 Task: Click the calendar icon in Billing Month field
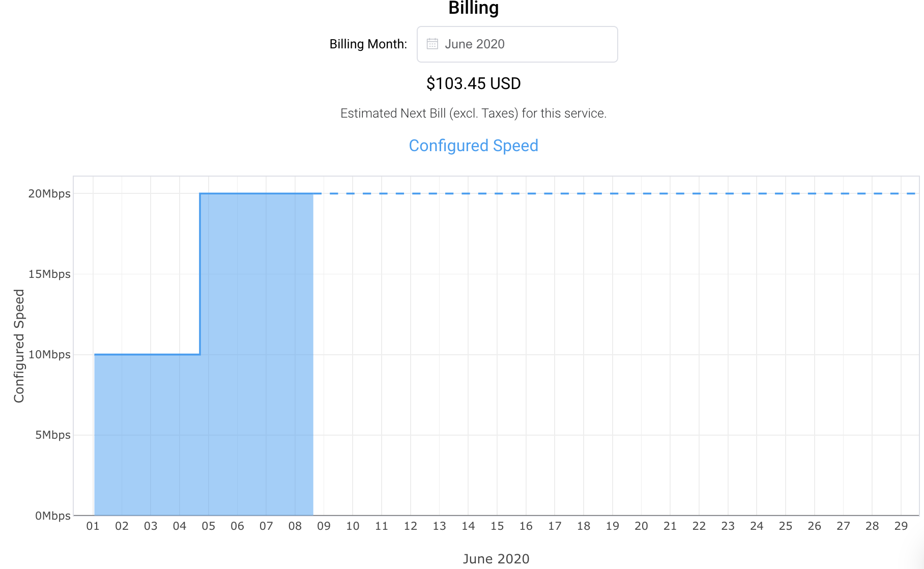[x=432, y=44]
